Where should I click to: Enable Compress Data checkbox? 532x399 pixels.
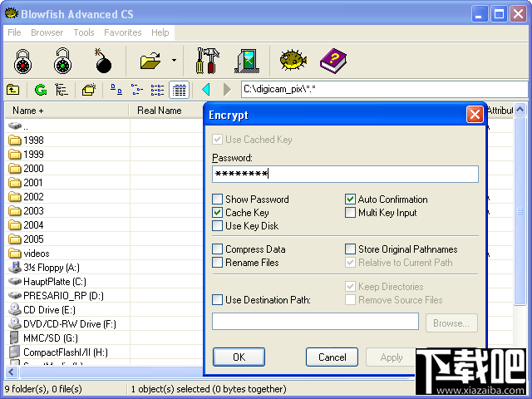click(217, 249)
